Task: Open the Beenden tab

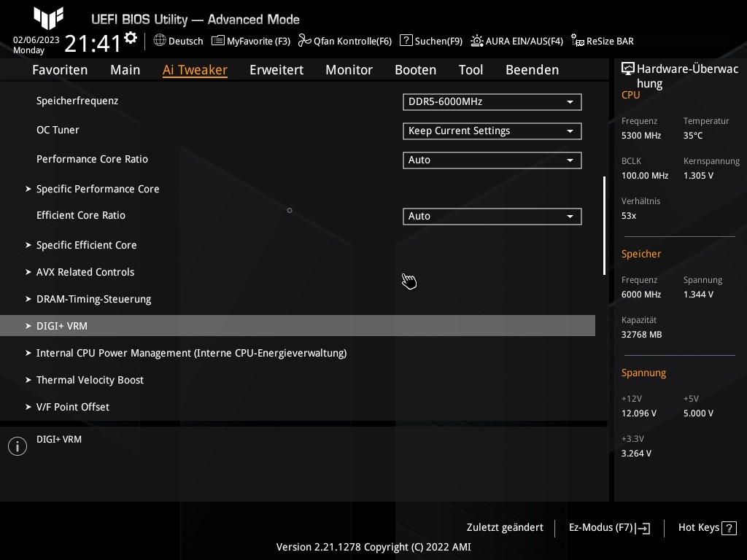Action: coord(532,70)
